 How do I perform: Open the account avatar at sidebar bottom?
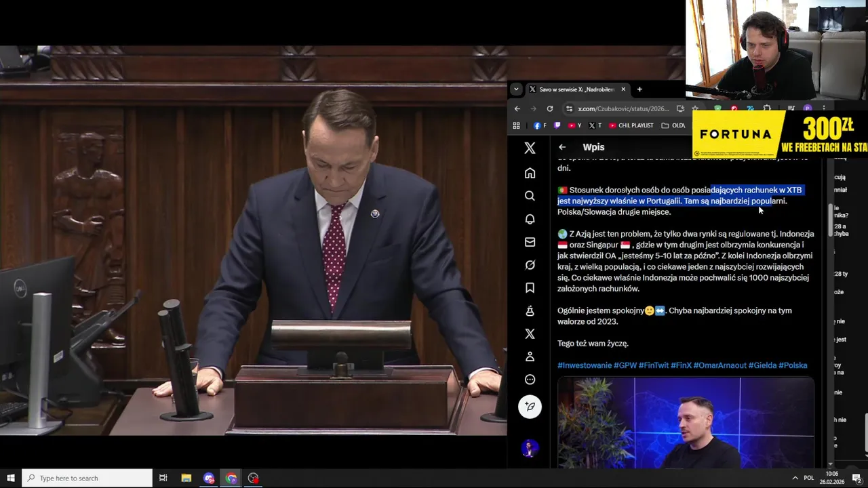[x=530, y=449]
